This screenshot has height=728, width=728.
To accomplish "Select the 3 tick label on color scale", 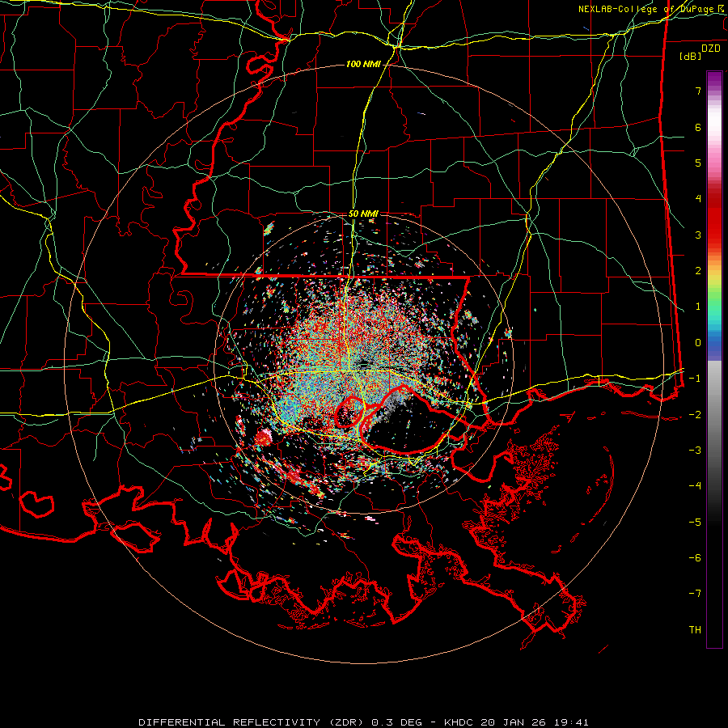I will 698,235.
